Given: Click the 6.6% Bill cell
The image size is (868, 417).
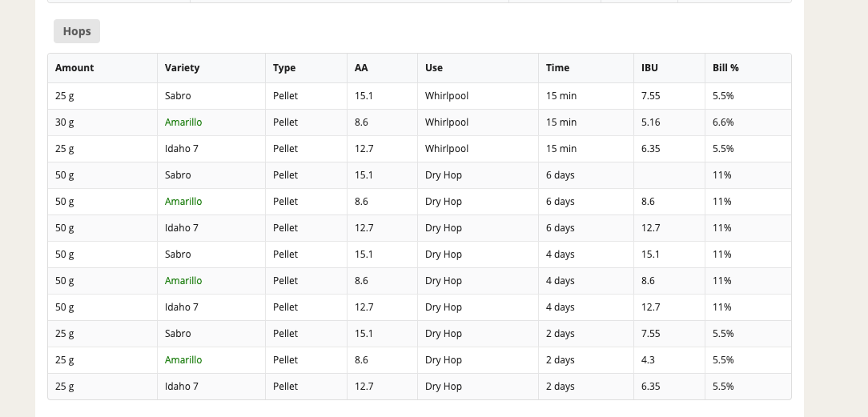Looking at the screenshot, I should click(x=748, y=122).
